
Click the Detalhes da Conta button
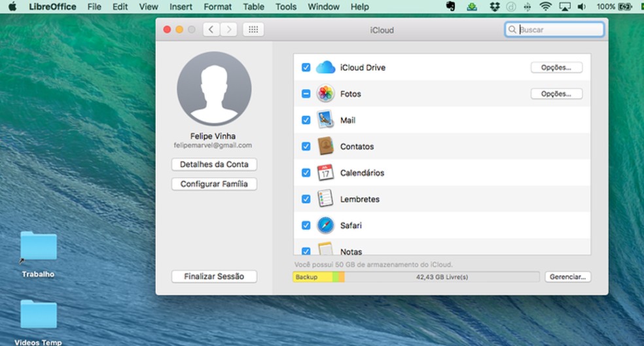pyautogui.click(x=214, y=164)
